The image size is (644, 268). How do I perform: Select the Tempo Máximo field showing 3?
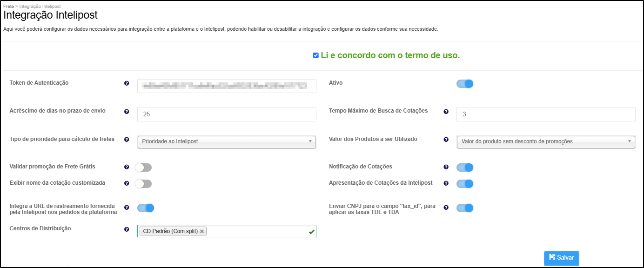546,114
